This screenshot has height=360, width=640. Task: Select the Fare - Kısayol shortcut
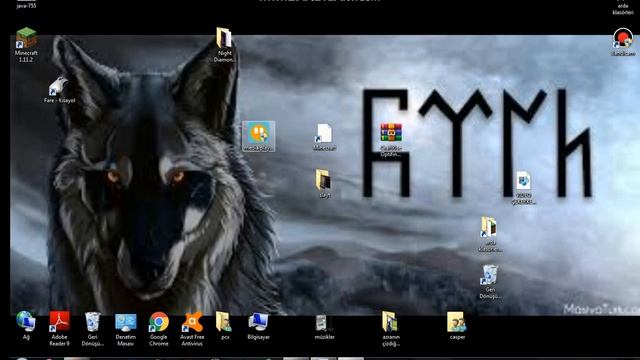[59, 90]
